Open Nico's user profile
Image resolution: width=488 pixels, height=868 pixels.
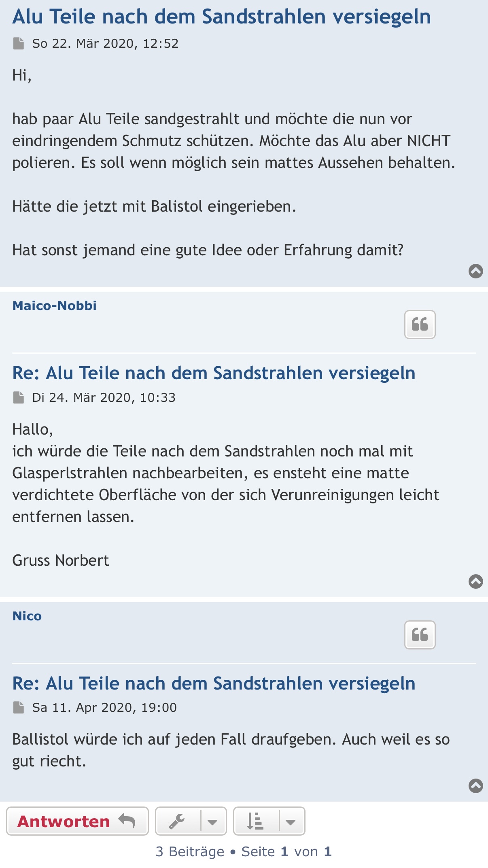(x=27, y=616)
